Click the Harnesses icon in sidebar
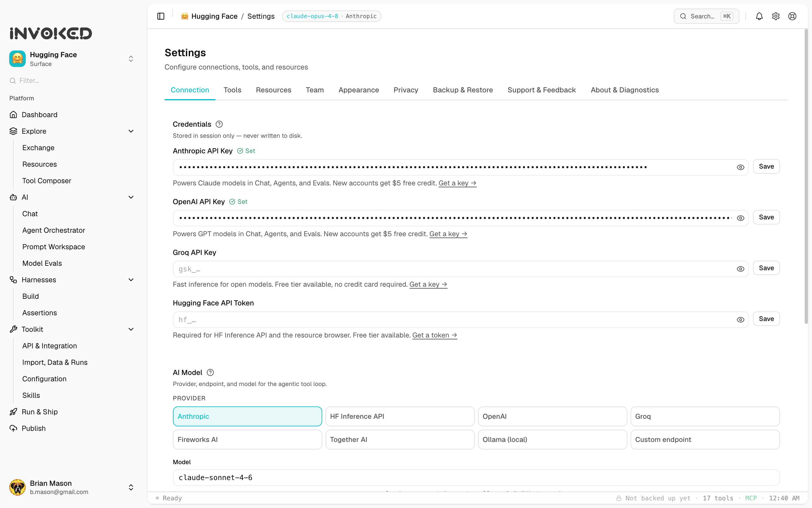Screen dimensions: 812x508 tap(13, 280)
